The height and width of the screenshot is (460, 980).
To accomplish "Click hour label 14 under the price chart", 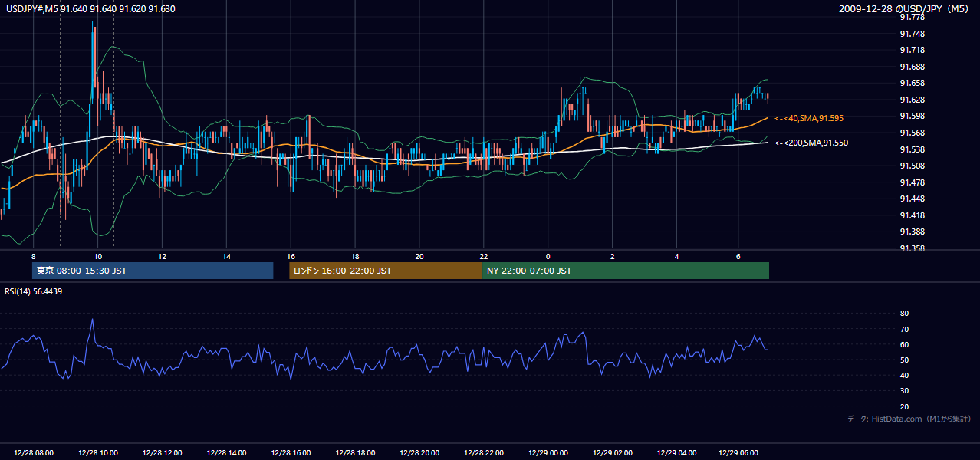I will [x=227, y=256].
